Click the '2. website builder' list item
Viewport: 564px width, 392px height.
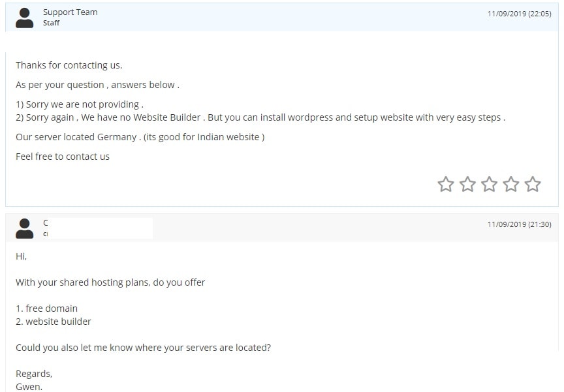[x=54, y=322]
